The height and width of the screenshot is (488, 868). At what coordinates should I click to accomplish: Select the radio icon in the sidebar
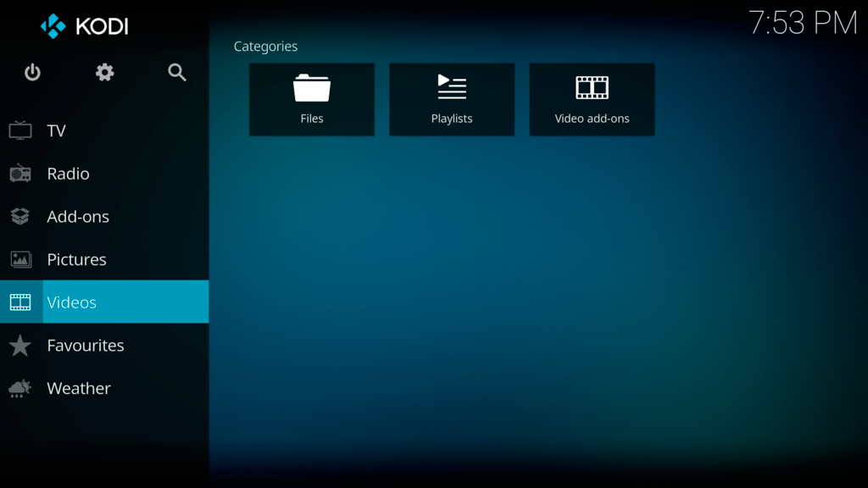point(20,174)
